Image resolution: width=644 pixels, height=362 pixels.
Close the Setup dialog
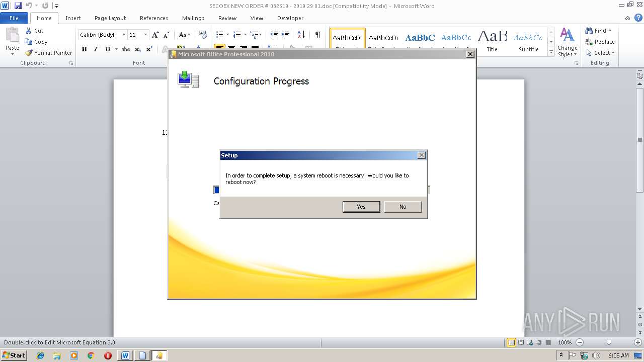(422, 155)
